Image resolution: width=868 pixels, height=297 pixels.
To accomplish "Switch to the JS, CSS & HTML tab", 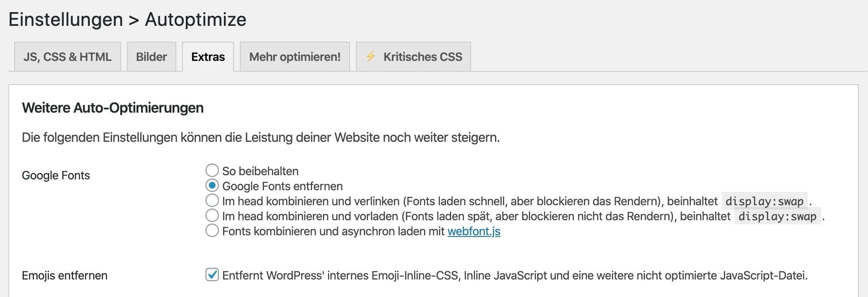I will [x=67, y=56].
